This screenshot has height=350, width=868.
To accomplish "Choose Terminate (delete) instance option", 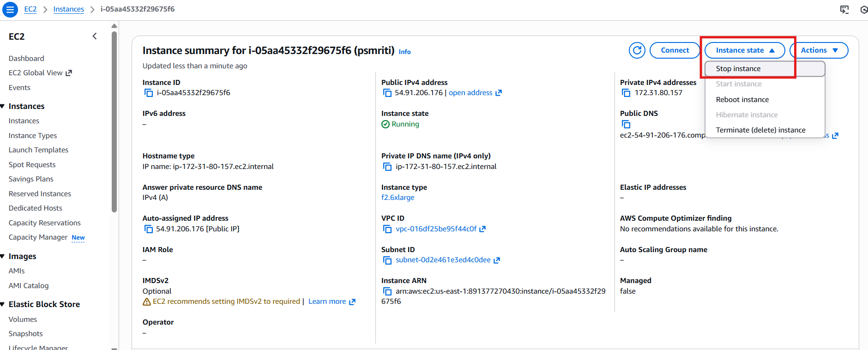I will tap(765, 130).
